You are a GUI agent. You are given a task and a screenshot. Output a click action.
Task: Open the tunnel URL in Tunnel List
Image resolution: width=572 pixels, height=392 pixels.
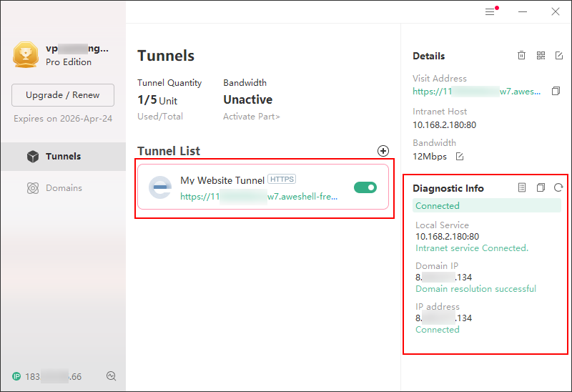259,197
